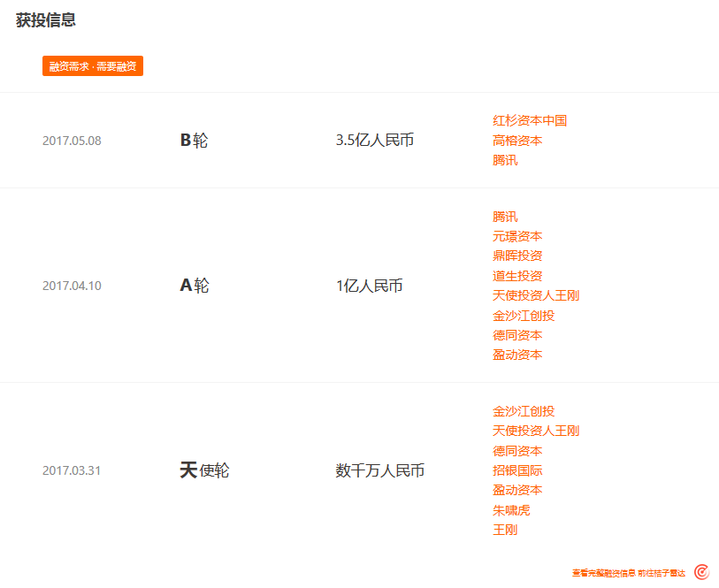Click the 3.5亿人民币 amount
This screenshot has height=588, width=719.
click(x=375, y=140)
